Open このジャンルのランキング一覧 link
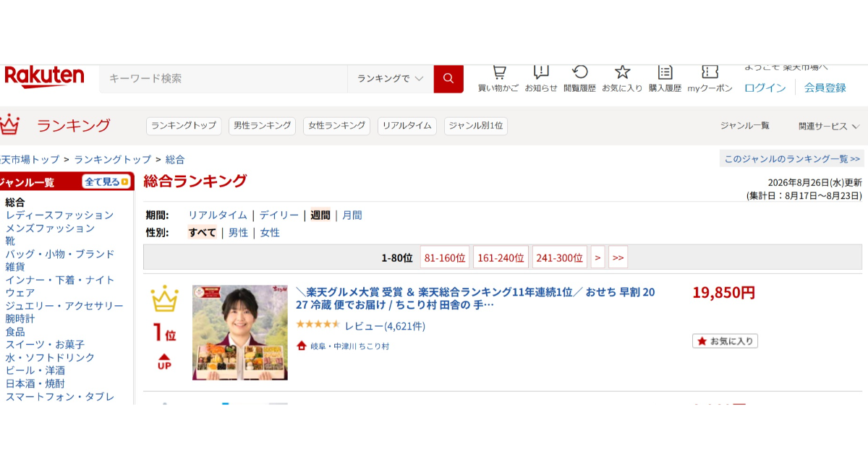Image resolution: width=868 pixels, height=470 pixels. click(792, 158)
